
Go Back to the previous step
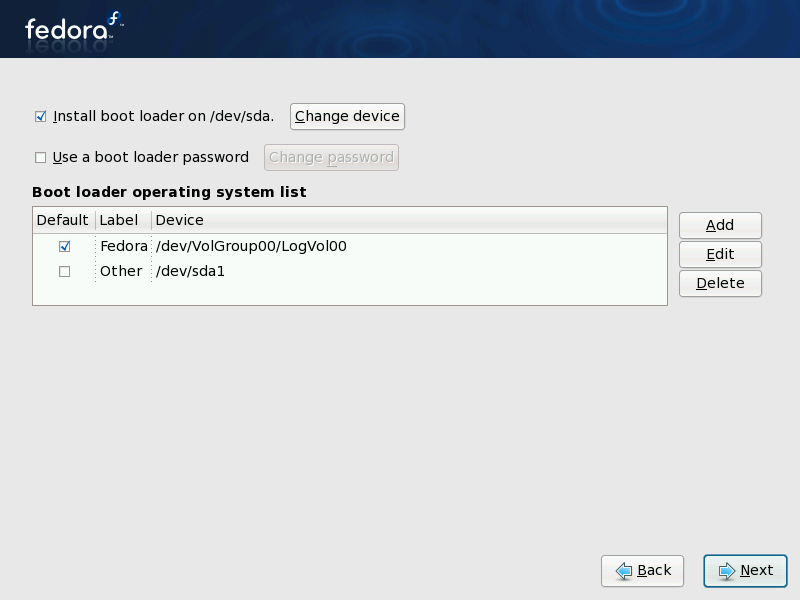tap(642, 570)
